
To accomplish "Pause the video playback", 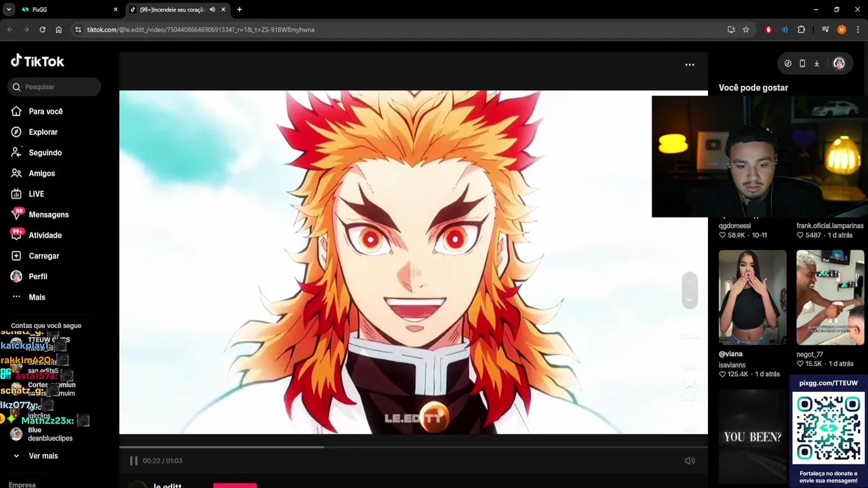I will click(x=134, y=461).
